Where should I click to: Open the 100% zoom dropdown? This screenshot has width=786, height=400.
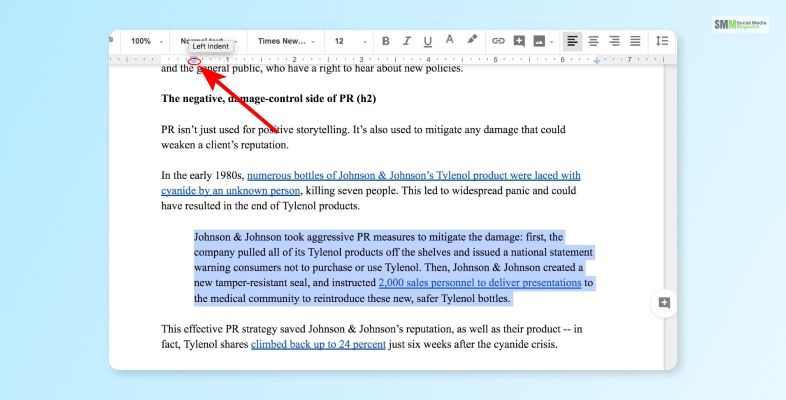point(146,42)
